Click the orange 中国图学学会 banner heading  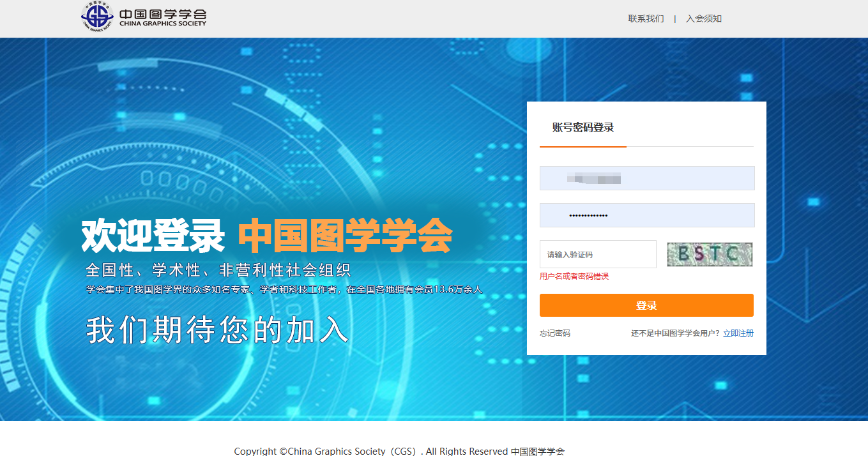(x=345, y=235)
